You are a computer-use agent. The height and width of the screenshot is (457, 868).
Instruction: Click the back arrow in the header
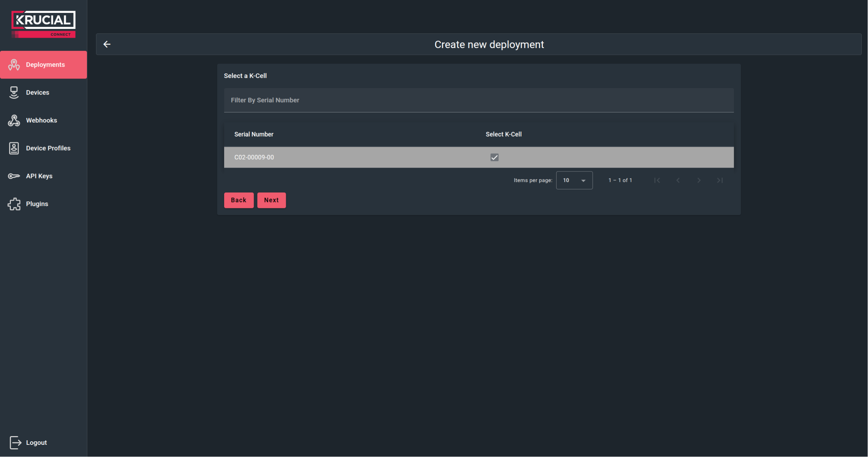pos(107,44)
